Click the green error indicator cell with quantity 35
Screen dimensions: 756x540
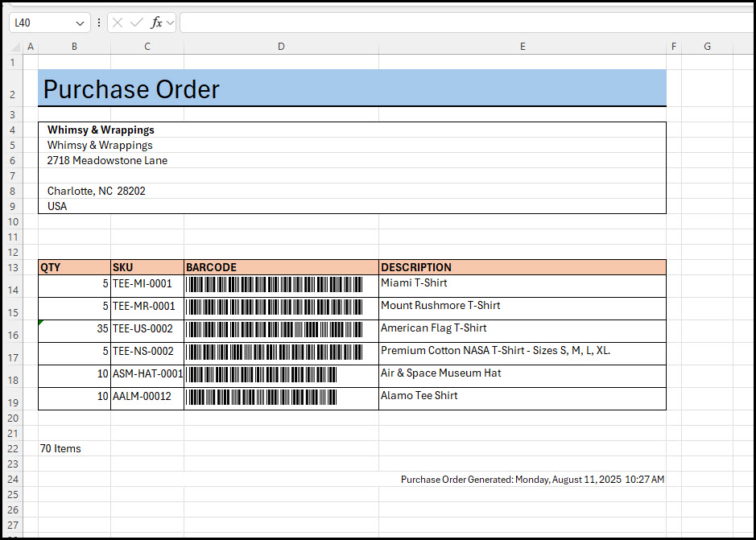point(74,329)
